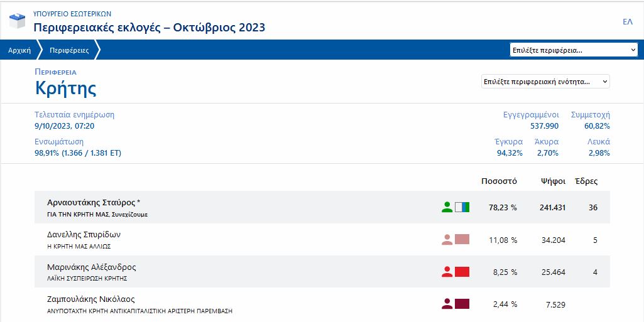Screen dimensions: 644x322
Task: Click the red party swatch for Μαρινάκης
Action: tap(462, 272)
